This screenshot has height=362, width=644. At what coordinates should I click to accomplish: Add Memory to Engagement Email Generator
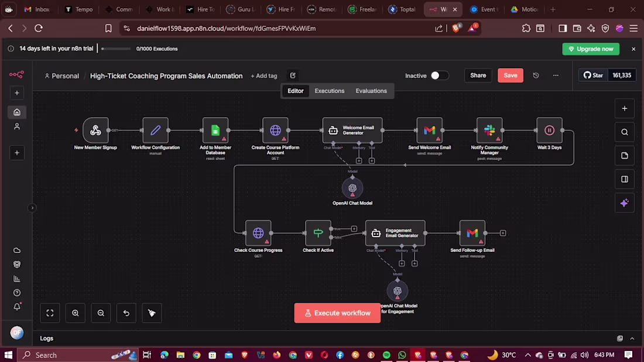click(402, 264)
